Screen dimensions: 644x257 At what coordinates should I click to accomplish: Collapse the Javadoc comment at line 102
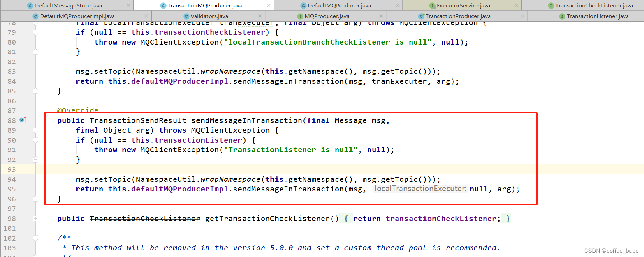coord(36,238)
